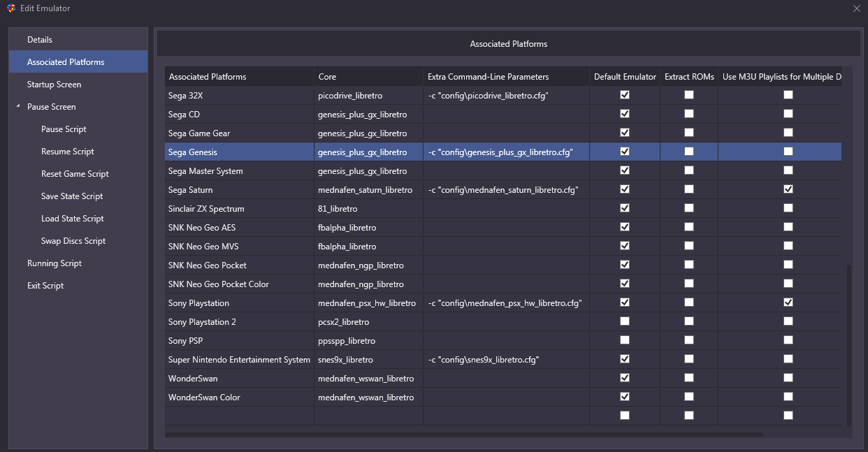Open the Running Script section
Image resolution: width=868 pixels, height=452 pixels.
coord(78,263)
